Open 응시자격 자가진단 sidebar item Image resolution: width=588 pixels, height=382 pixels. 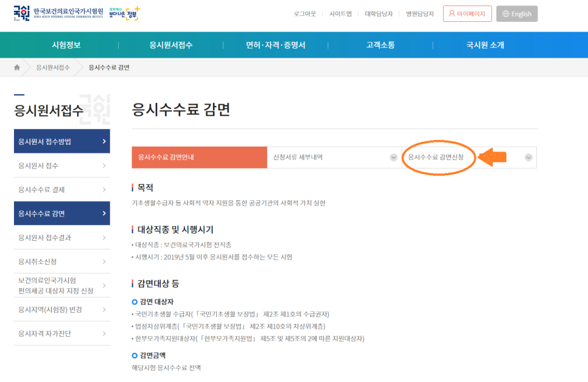[x=61, y=333]
